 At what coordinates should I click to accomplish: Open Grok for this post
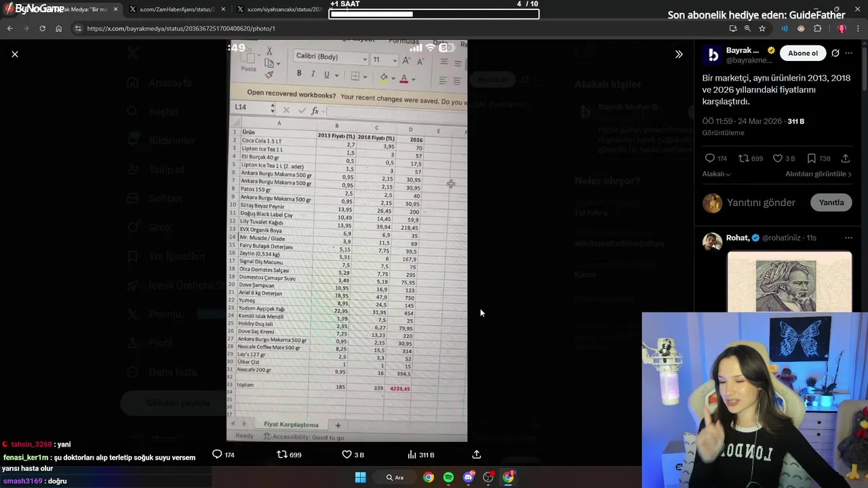click(x=835, y=53)
